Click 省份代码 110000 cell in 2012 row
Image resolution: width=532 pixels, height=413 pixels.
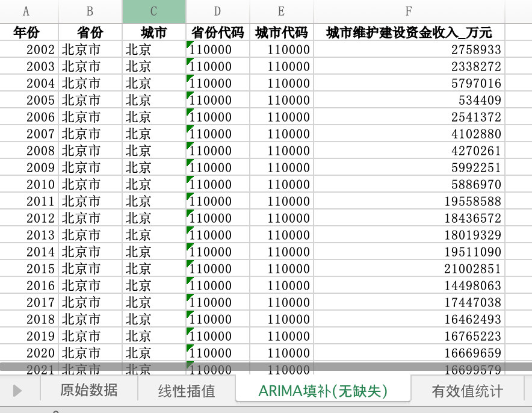(218, 218)
